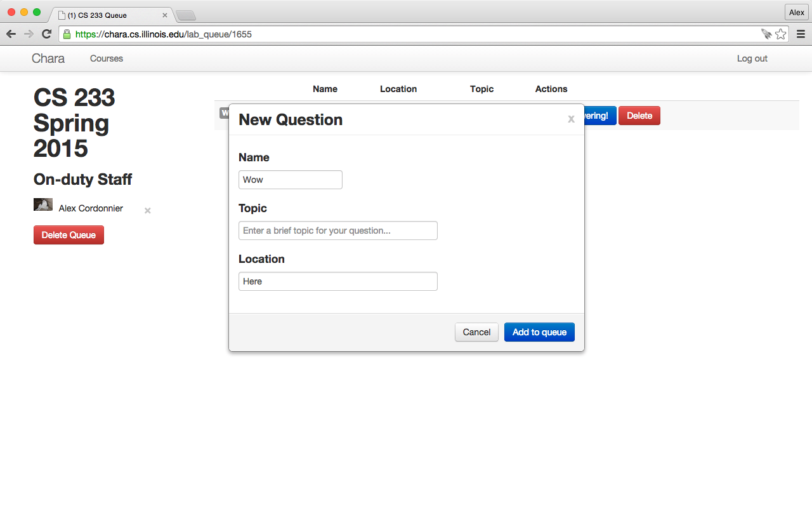Click the Location column header
812x508 pixels.
coord(398,89)
